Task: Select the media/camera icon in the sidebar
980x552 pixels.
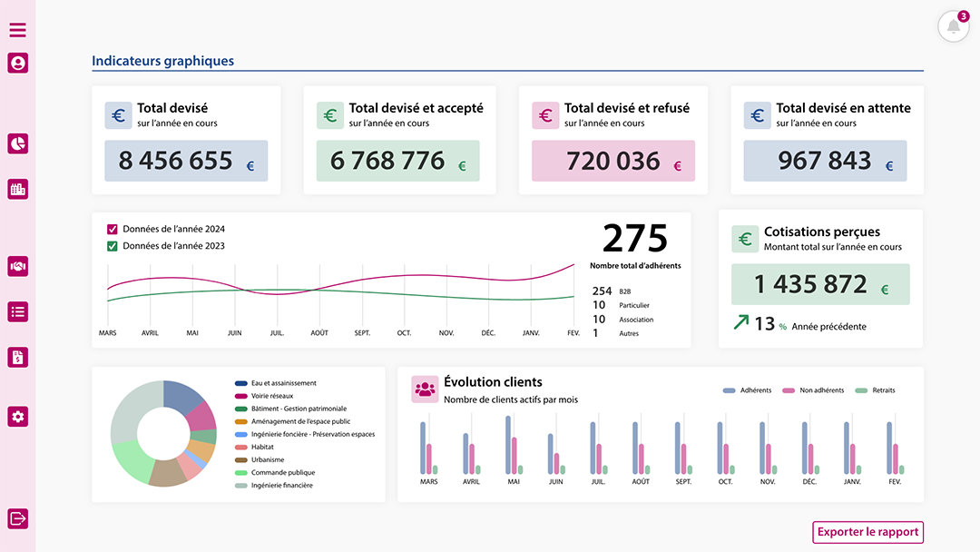Action: coord(17,266)
